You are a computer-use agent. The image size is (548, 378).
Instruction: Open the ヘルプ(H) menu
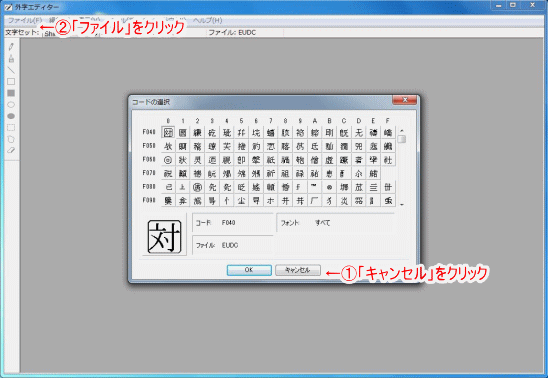point(208,20)
